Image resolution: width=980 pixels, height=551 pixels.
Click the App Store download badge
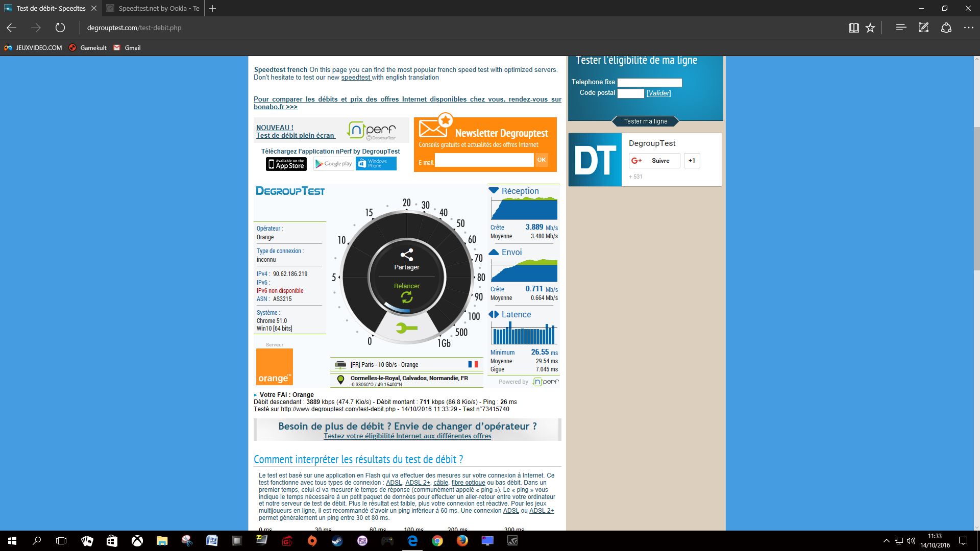pos(286,164)
